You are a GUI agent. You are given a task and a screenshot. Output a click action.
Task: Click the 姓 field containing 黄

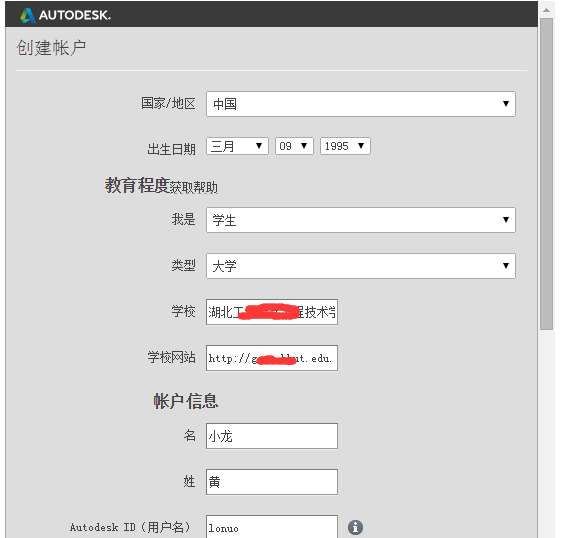tap(272, 482)
